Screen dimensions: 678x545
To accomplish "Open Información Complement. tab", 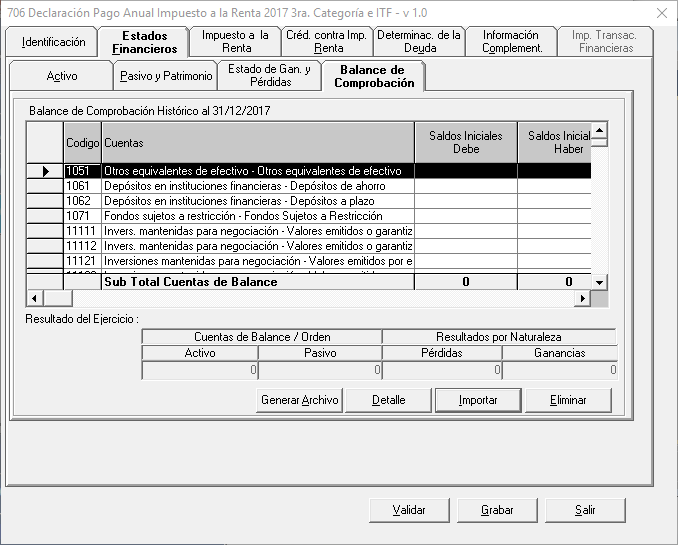I will 511,42.
